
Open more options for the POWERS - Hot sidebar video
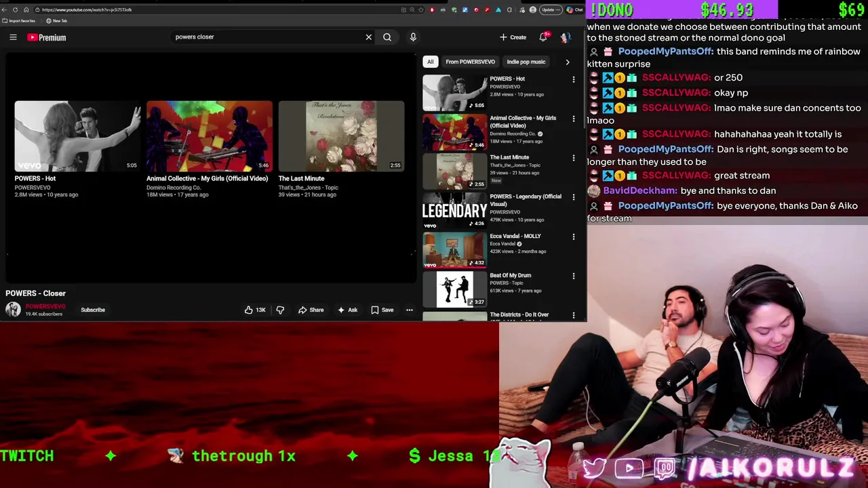click(x=574, y=79)
